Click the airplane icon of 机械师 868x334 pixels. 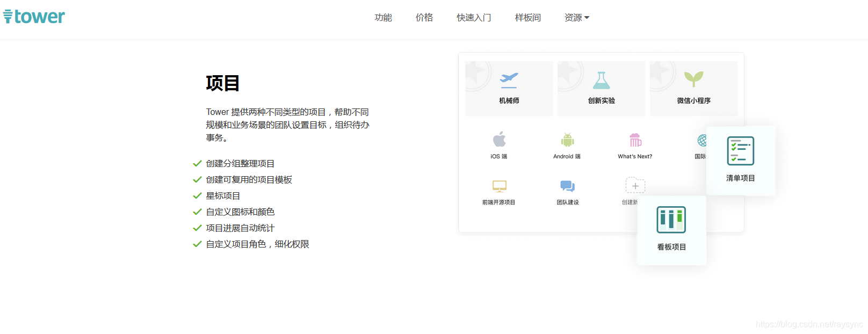pyautogui.click(x=509, y=80)
